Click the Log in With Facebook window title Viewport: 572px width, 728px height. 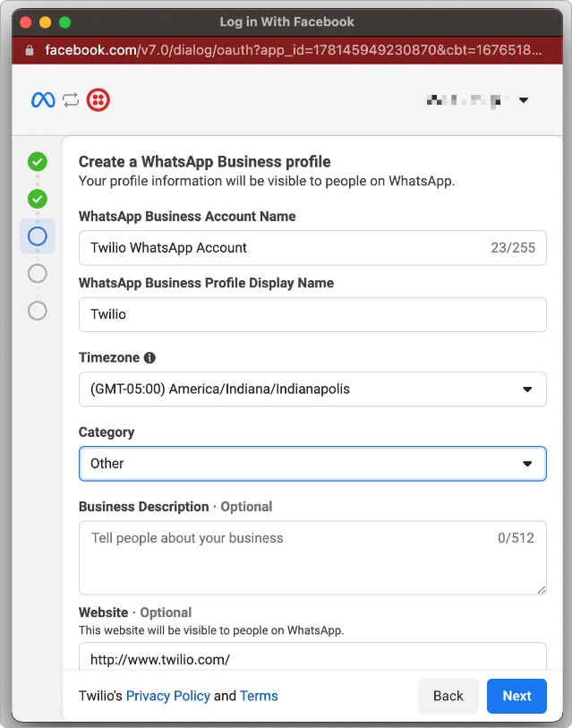coord(287,21)
